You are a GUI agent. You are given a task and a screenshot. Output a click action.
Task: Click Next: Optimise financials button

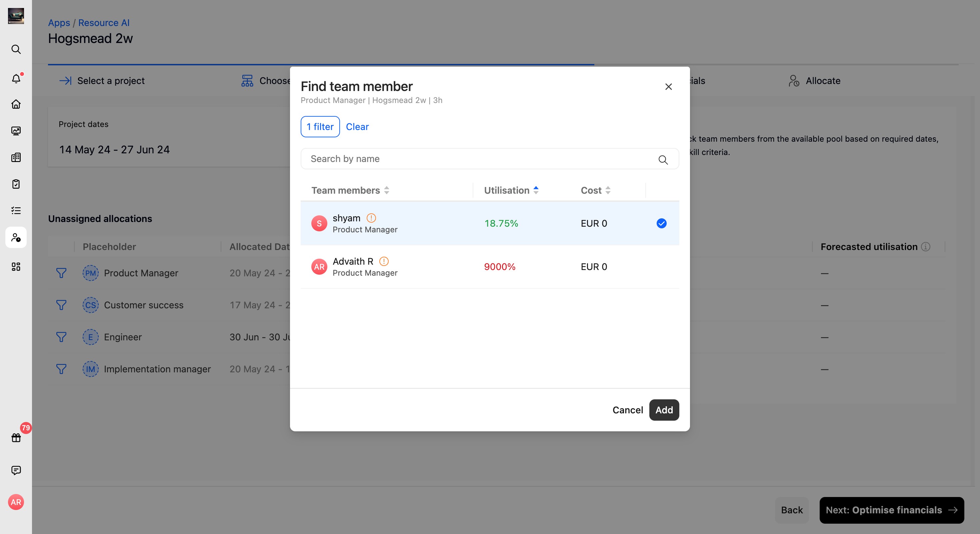891,510
